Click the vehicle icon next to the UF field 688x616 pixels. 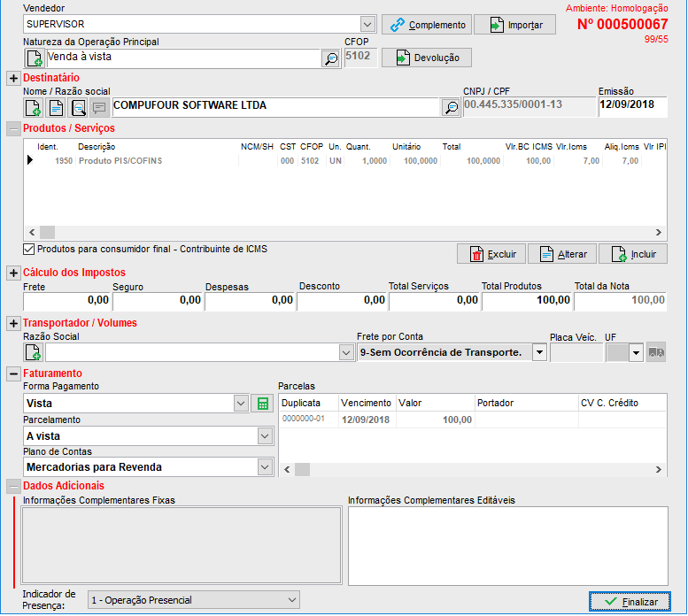click(655, 352)
